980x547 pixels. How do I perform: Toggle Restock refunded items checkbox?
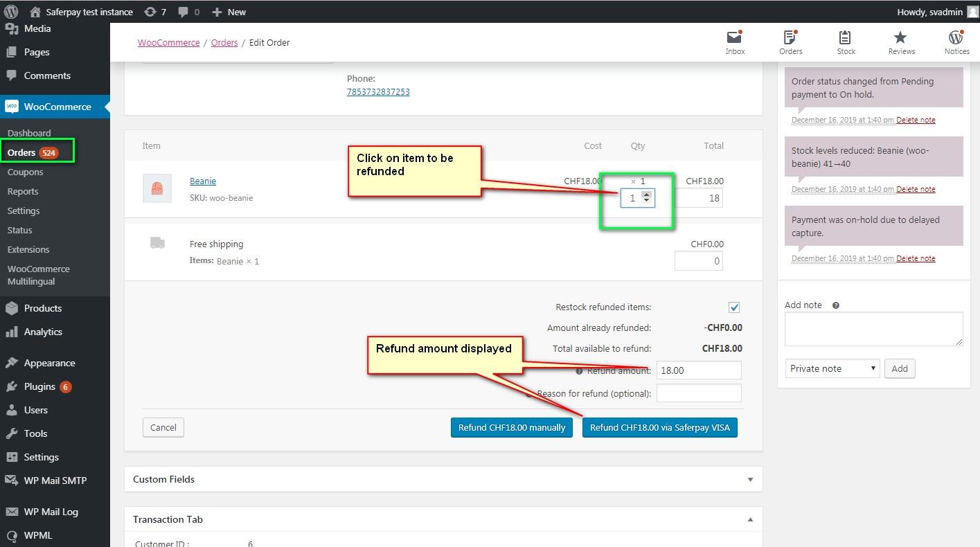tap(734, 307)
